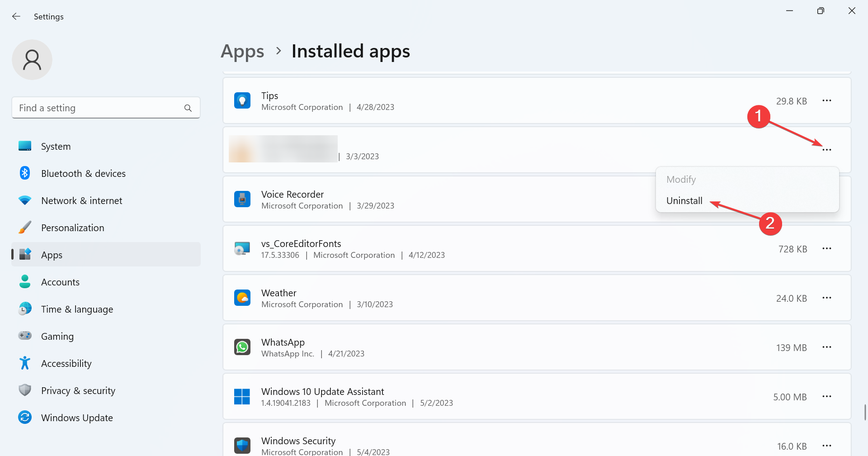Click the Weather app icon
Viewport: 868px width, 456px height.
tap(242, 298)
